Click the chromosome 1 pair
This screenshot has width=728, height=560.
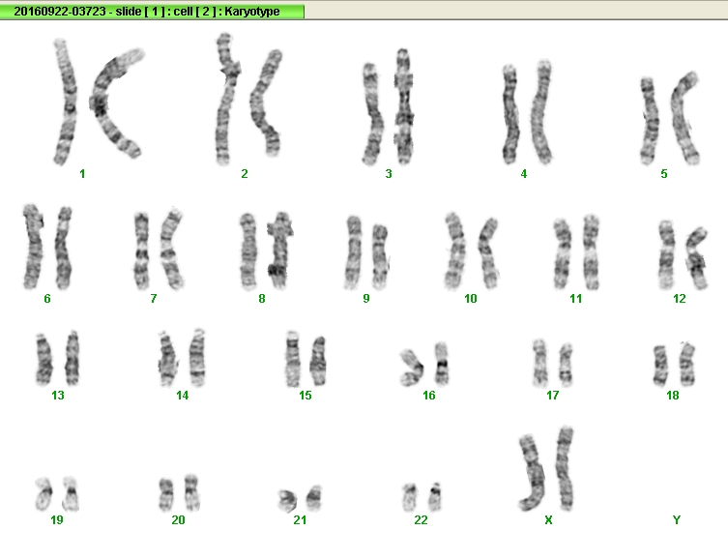click(98, 102)
